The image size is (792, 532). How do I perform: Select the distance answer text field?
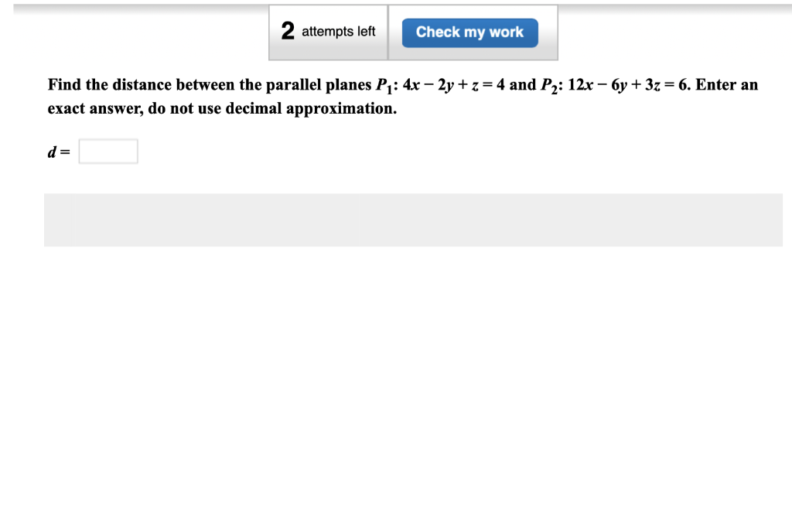[x=108, y=151]
